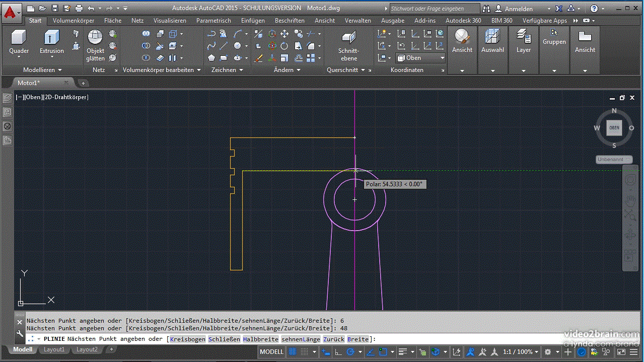The width and height of the screenshot is (644, 362).
Task: Close the command line with X button
Action: coord(20,322)
